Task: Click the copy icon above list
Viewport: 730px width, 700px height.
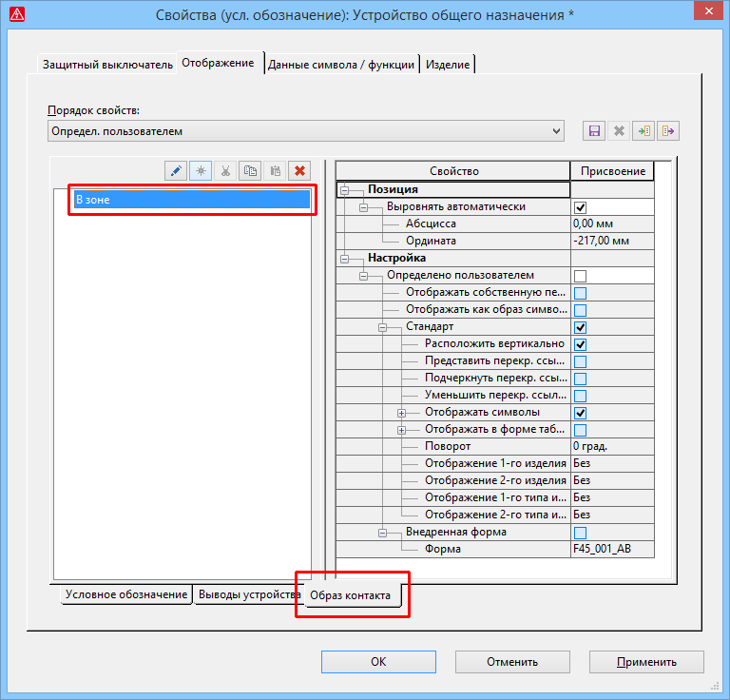Action: coord(250,171)
